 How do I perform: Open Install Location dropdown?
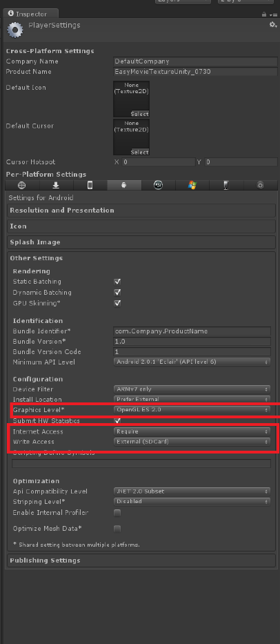tap(192, 399)
